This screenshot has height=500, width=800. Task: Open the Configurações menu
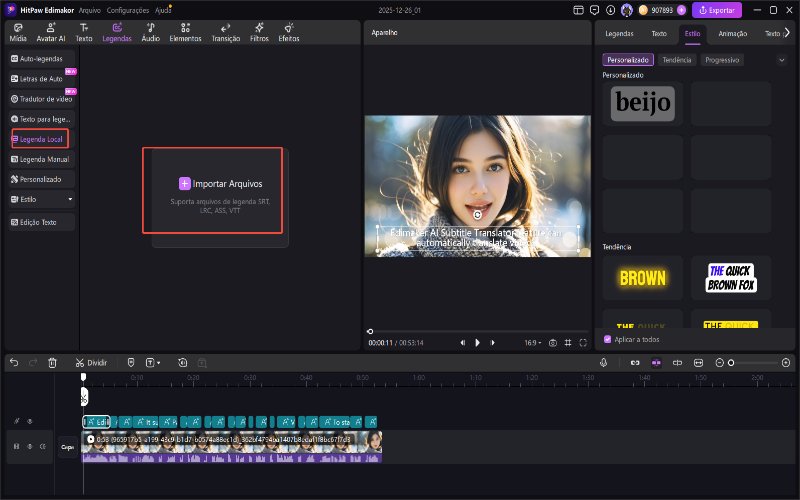point(127,9)
